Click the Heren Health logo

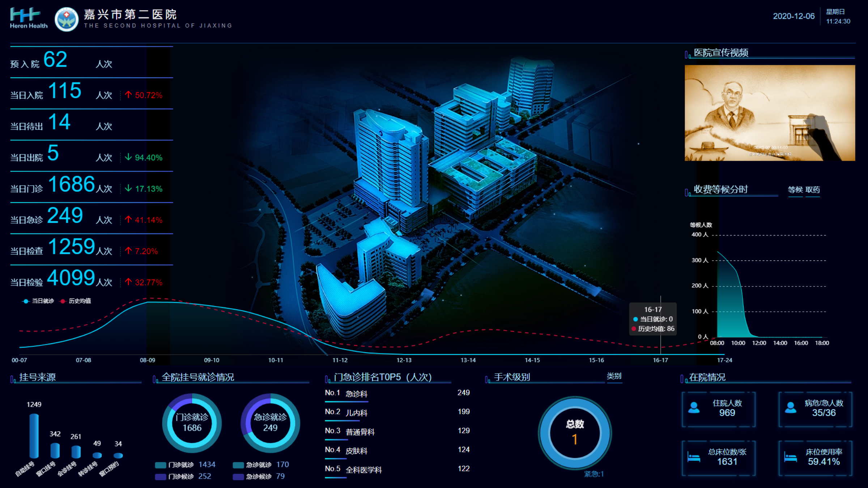click(x=28, y=18)
